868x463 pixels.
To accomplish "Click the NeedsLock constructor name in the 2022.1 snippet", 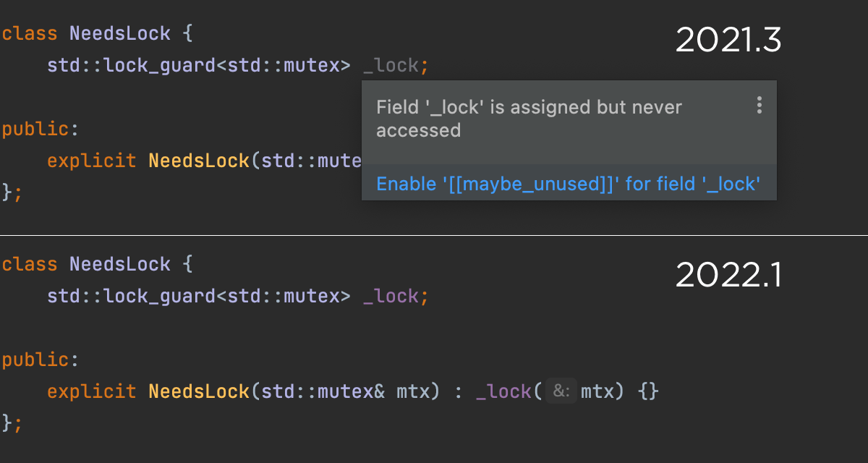I will (199, 391).
